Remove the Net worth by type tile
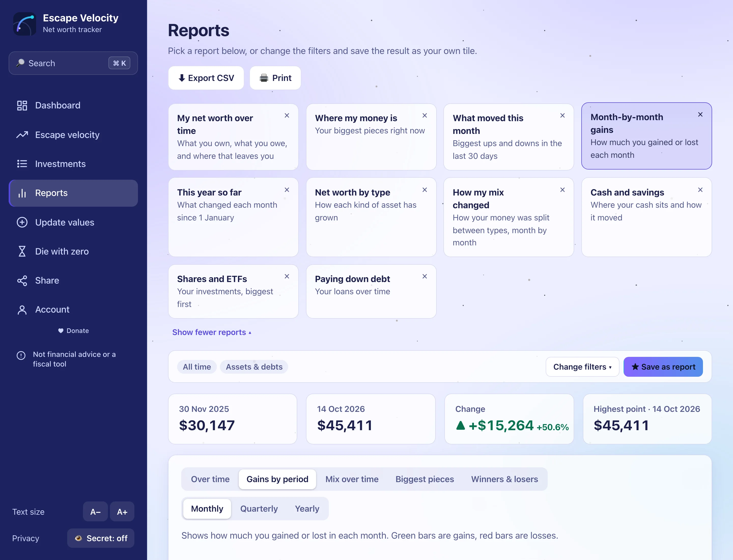 (x=425, y=190)
